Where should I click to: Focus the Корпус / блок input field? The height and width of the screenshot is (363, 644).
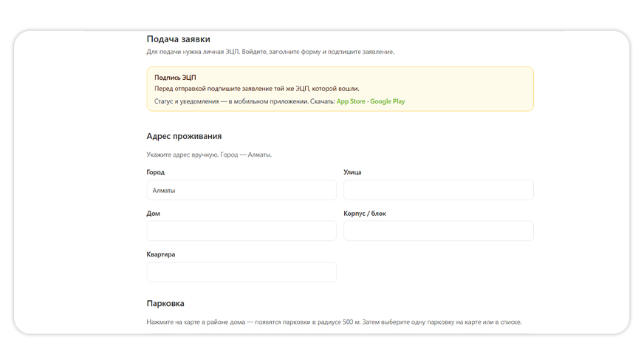coord(439,231)
